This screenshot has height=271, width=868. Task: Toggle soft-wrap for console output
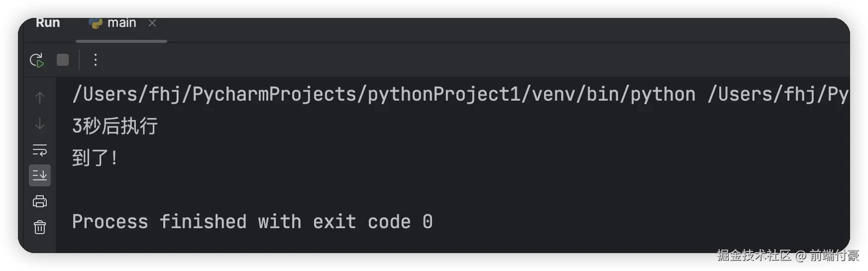[40, 150]
